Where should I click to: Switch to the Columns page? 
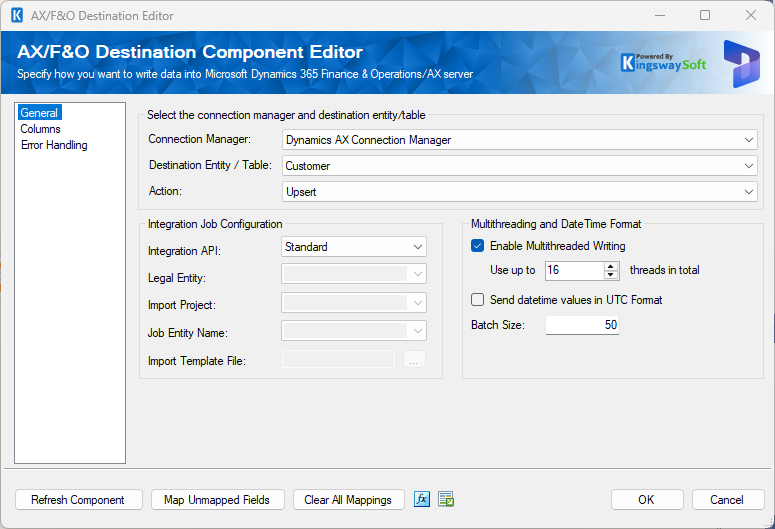coord(41,129)
